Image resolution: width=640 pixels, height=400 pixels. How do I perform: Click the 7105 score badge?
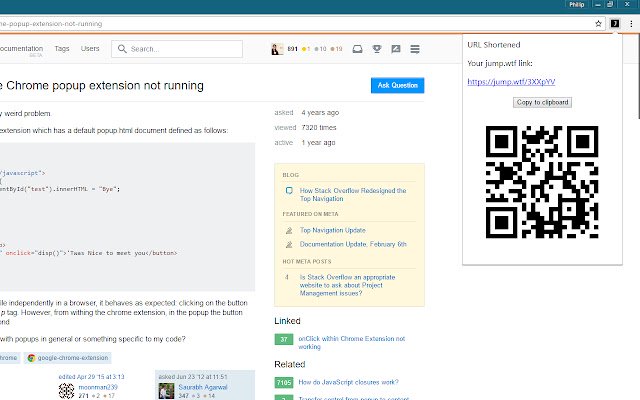(284, 382)
